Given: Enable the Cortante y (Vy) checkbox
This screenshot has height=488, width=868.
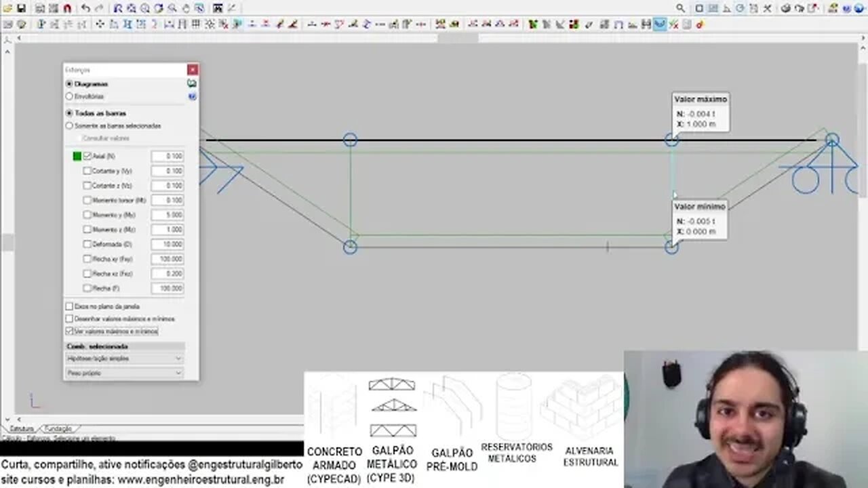Looking at the screenshot, I should 87,171.
